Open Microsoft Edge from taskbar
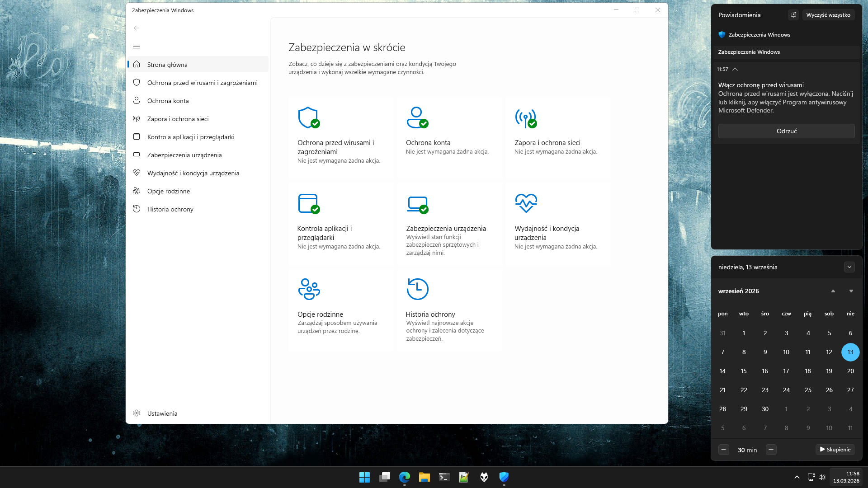The image size is (868, 488). (404, 477)
